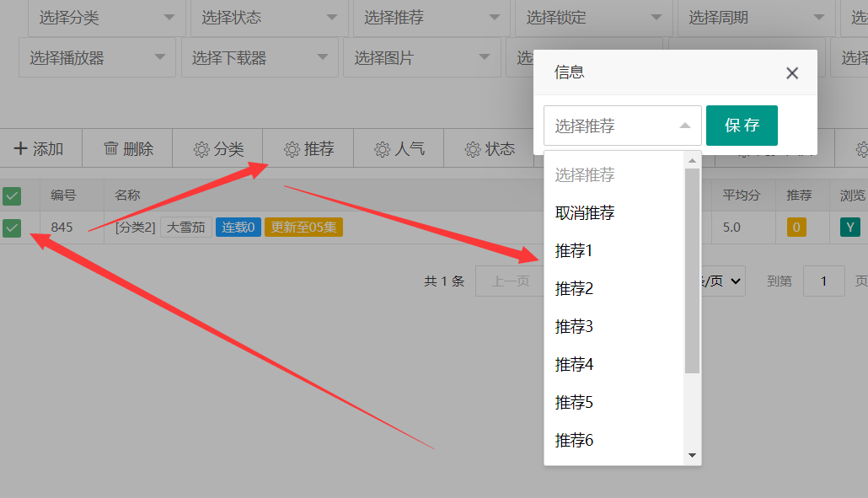Screen dimensions: 868x498
Task: Click the 更新至05集 orange tag
Action: coord(303,227)
